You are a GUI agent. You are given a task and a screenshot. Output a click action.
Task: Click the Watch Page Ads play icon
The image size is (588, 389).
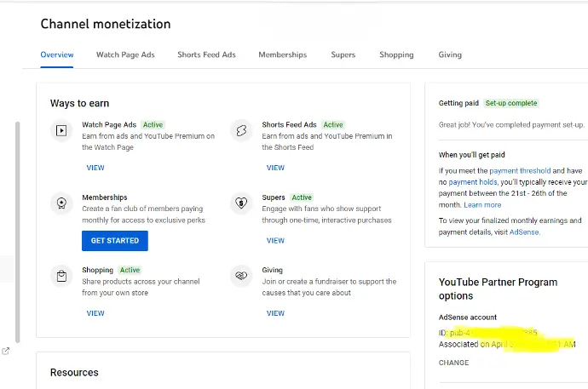pyautogui.click(x=61, y=131)
